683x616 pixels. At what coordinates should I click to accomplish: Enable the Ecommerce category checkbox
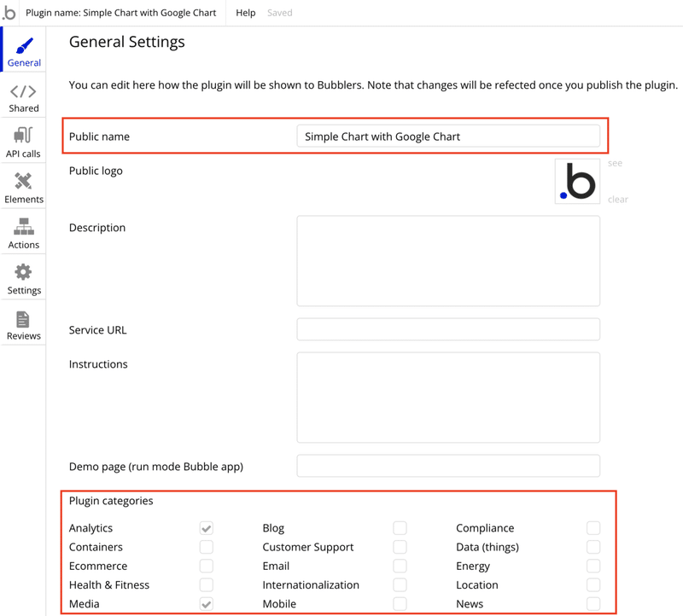pos(207,566)
